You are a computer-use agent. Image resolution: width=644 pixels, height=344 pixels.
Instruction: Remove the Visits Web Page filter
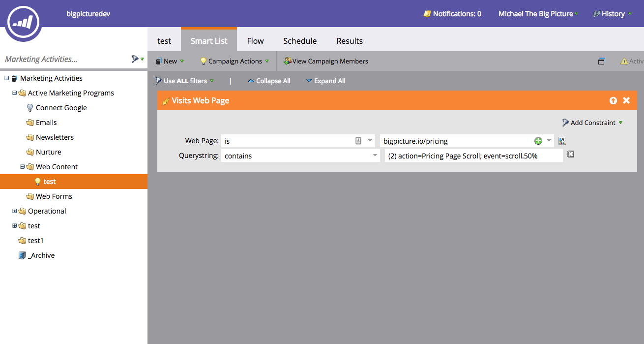click(x=626, y=100)
